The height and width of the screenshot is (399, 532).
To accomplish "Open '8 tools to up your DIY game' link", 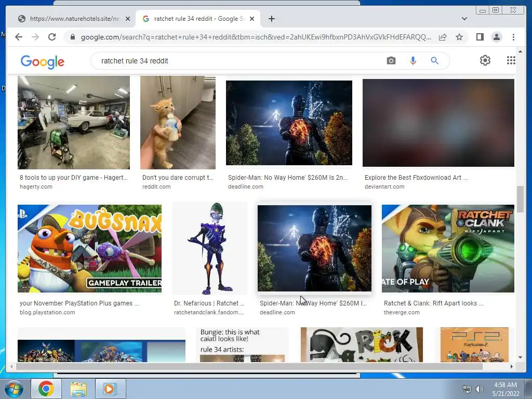I will click(x=74, y=178).
